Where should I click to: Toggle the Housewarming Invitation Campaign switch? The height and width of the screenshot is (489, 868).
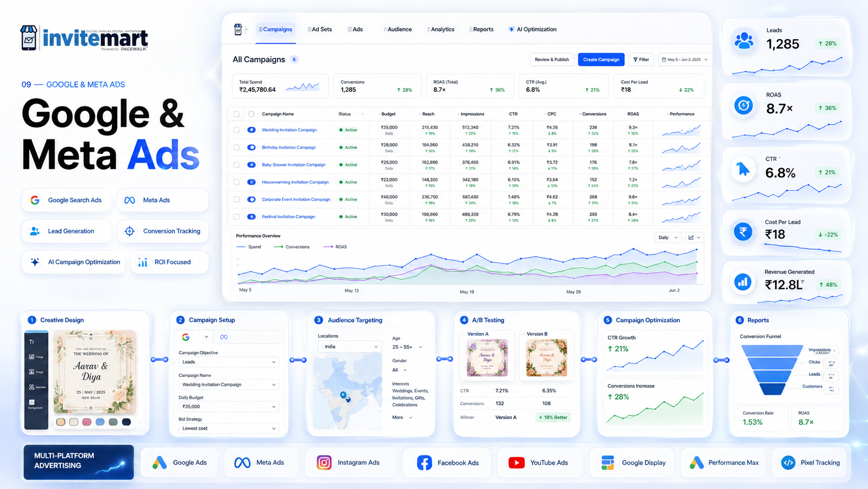click(251, 182)
